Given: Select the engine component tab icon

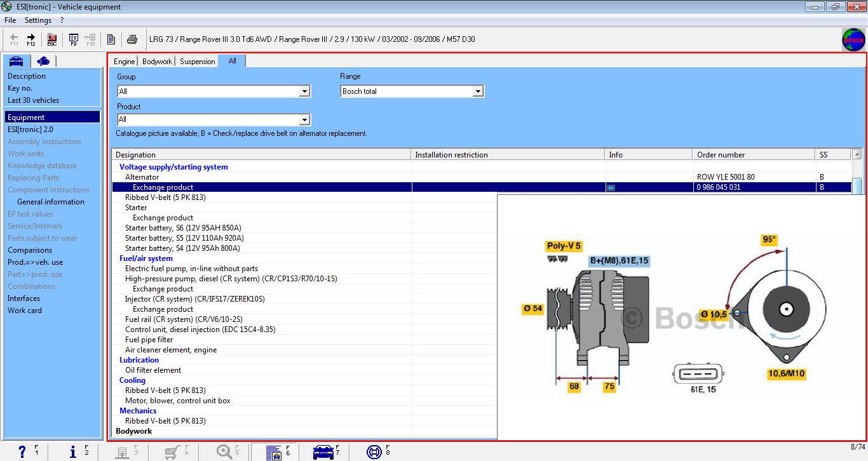Looking at the screenshot, I should (x=43, y=61).
